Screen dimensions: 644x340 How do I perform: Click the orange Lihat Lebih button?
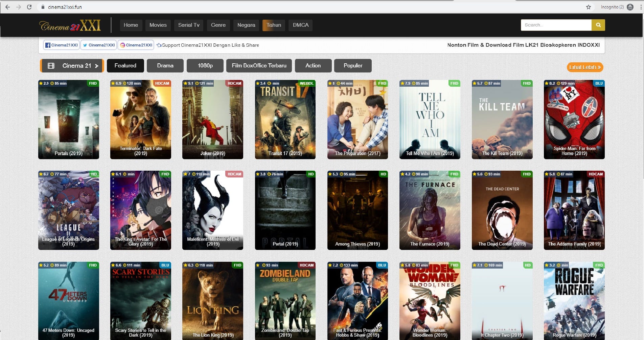coord(585,67)
